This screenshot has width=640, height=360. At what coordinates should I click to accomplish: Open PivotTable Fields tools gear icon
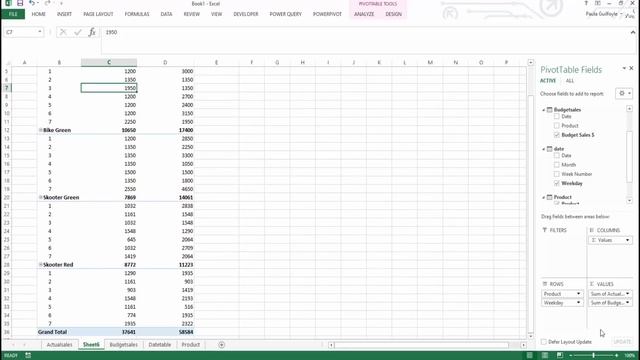pyautogui.click(x=624, y=93)
